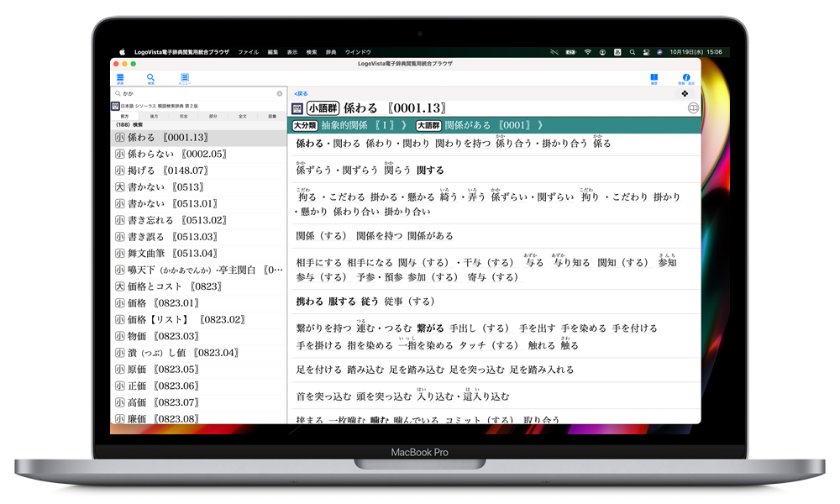Select result 価格【リスト】 〖0823.02〗
Image resolution: width=840 pixels, height=504 pixels.
199,320
